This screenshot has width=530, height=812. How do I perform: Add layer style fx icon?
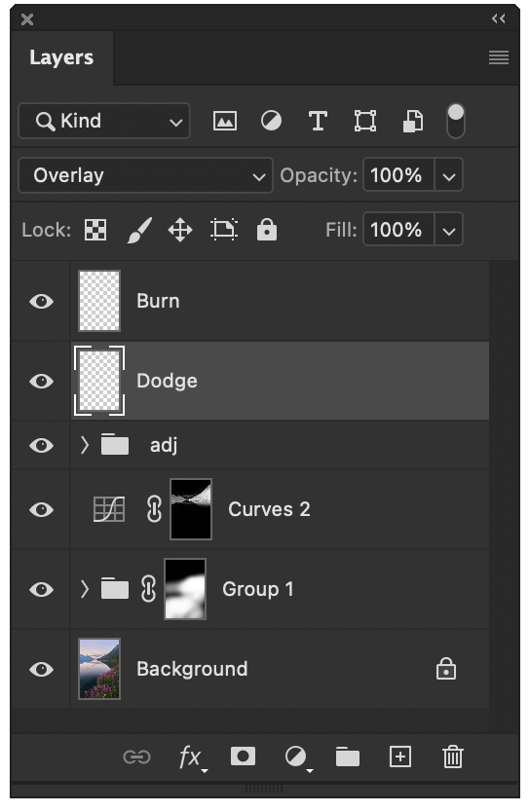(x=191, y=758)
